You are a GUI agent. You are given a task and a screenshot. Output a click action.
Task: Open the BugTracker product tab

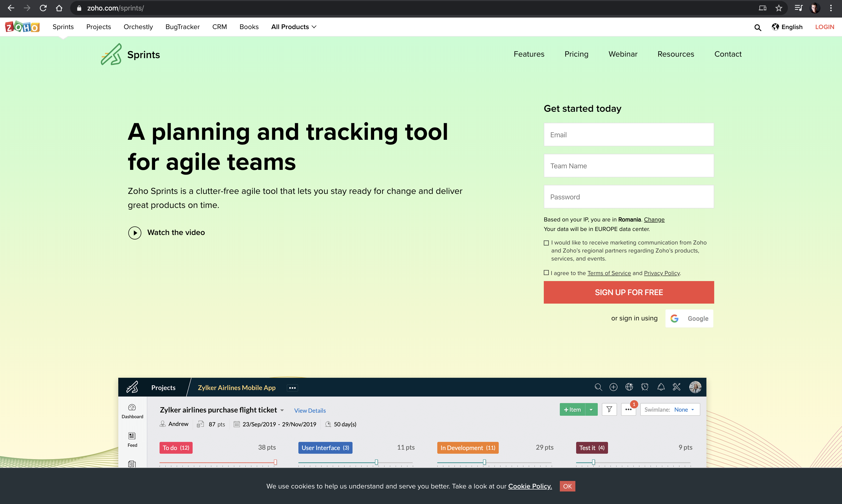coord(182,27)
